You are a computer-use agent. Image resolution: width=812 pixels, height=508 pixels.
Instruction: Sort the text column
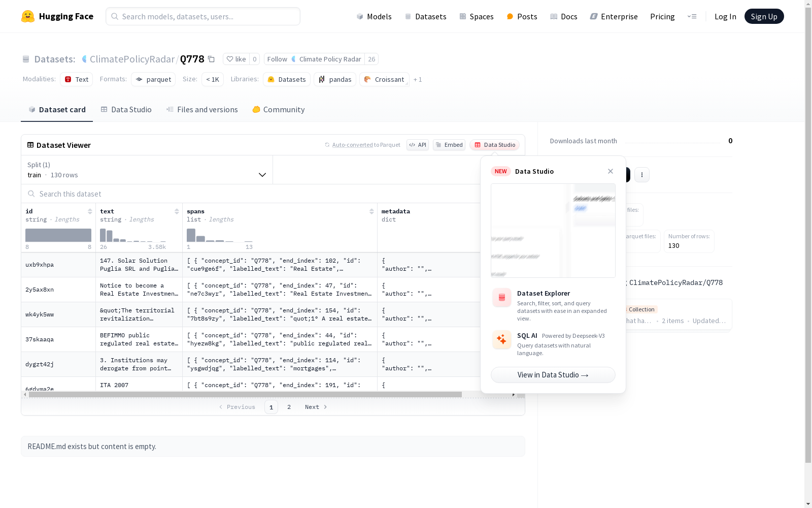[177, 211]
